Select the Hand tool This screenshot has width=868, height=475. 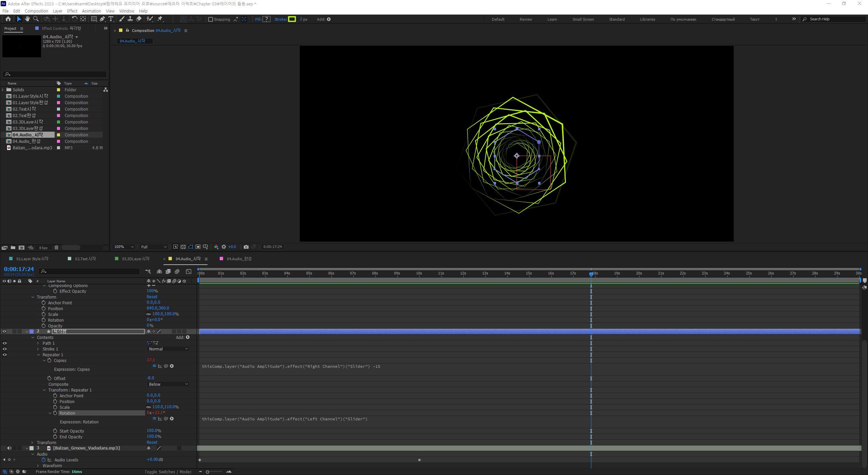(27, 19)
